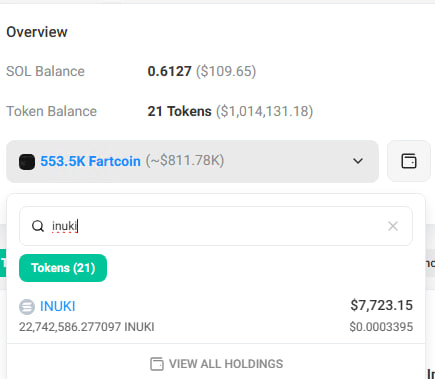Click the ~$811.78K Fartcoin value text
The image size is (435, 379).
(x=185, y=161)
